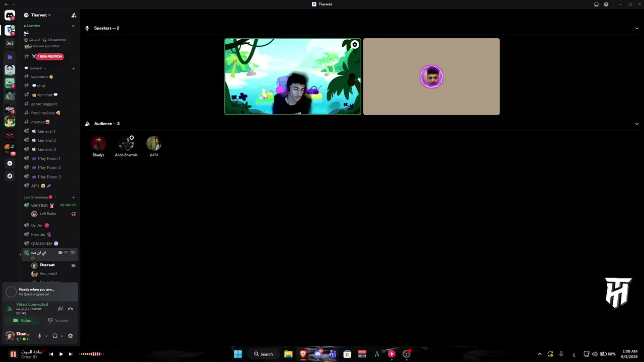This screenshot has width=644, height=362.
Task: Collapse the Audience section chevron
Action: click(x=636, y=124)
